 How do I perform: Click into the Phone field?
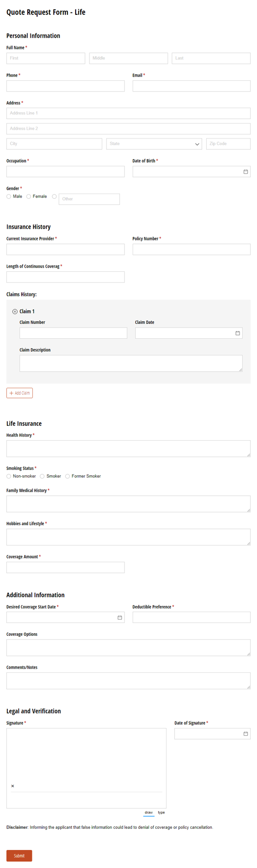pos(66,86)
